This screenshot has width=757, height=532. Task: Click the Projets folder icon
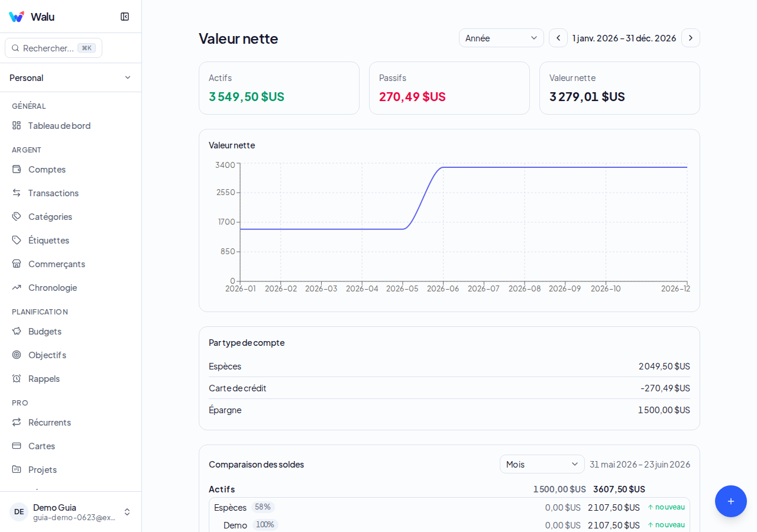click(x=17, y=469)
